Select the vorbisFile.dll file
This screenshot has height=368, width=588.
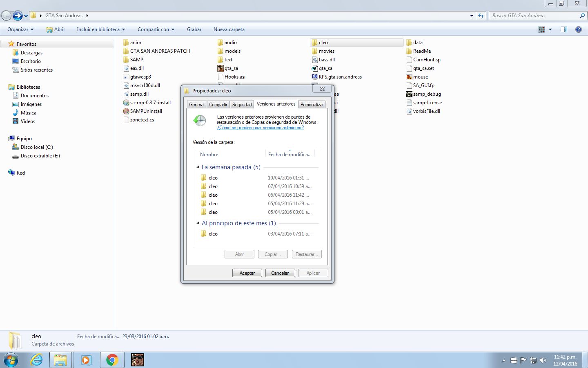tap(423, 111)
